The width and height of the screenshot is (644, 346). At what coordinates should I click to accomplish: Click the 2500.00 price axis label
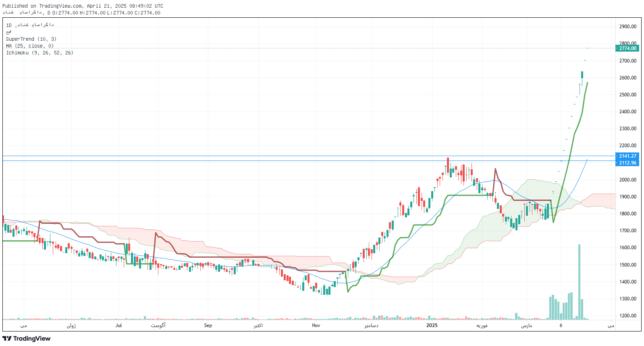628,95
